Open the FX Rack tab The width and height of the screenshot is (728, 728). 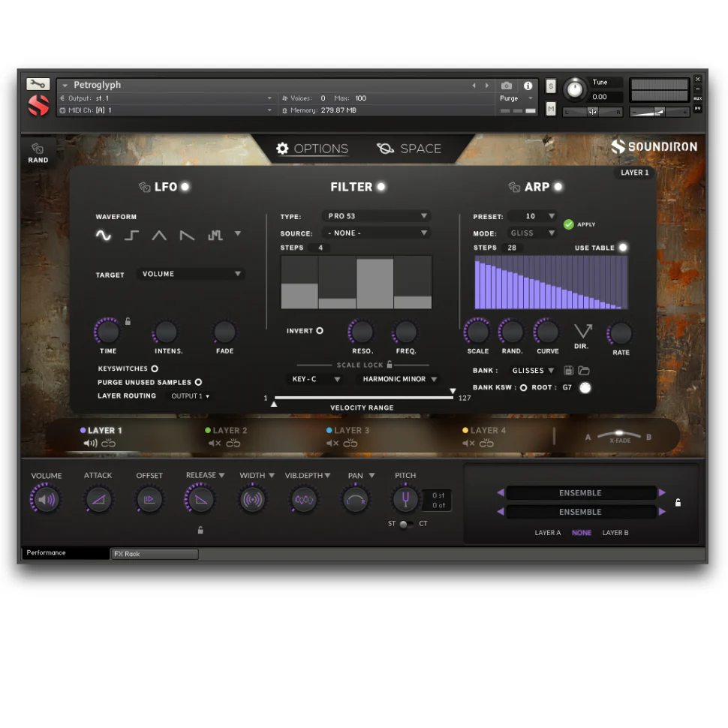coord(154,554)
